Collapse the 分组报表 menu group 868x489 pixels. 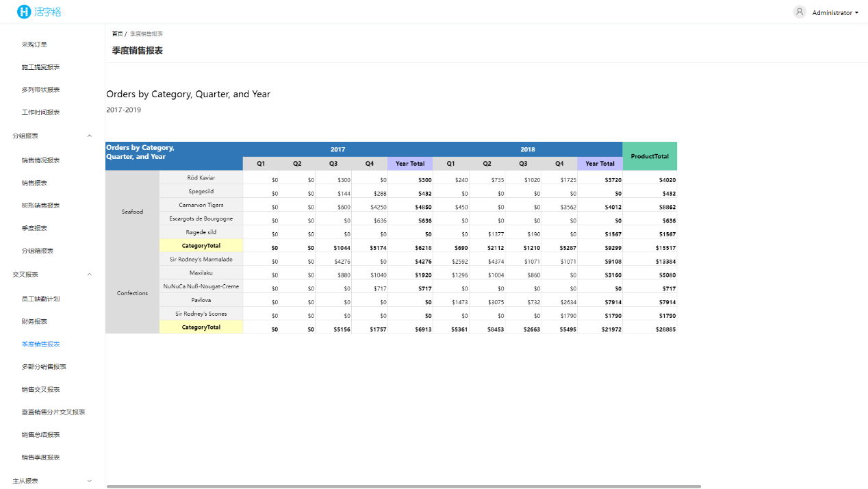click(90, 136)
